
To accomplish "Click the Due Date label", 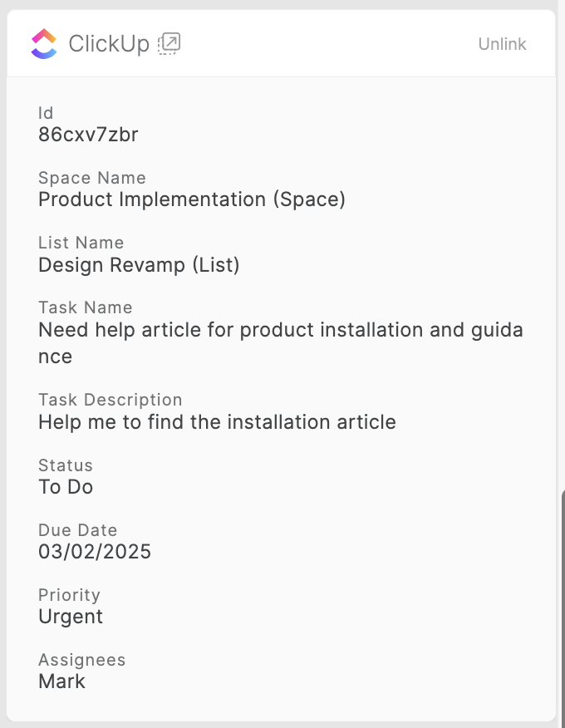I will click(x=78, y=530).
